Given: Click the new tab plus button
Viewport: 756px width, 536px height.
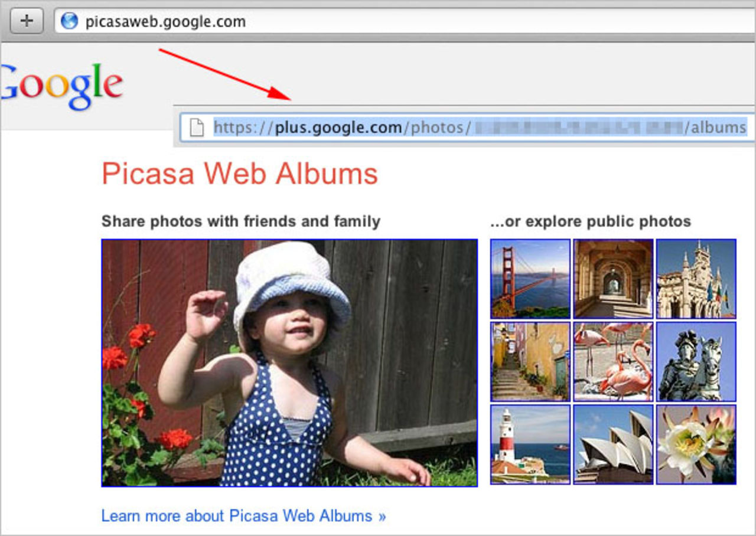Looking at the screenshot, I should (25, 21).
